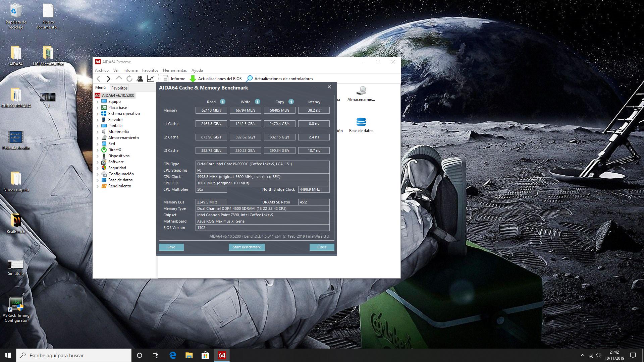Switch to the Favoritos tab
Screen dimensions: 644x362
point(119,88)
